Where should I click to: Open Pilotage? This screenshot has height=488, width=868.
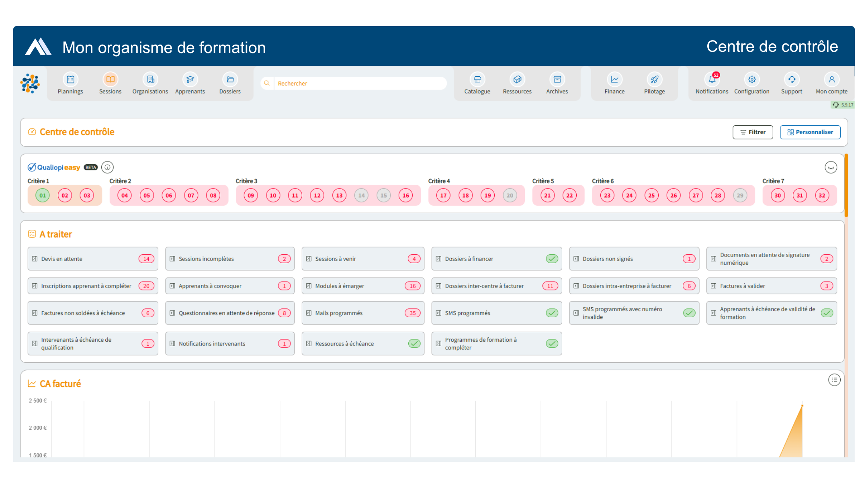[x=654, y=84]
